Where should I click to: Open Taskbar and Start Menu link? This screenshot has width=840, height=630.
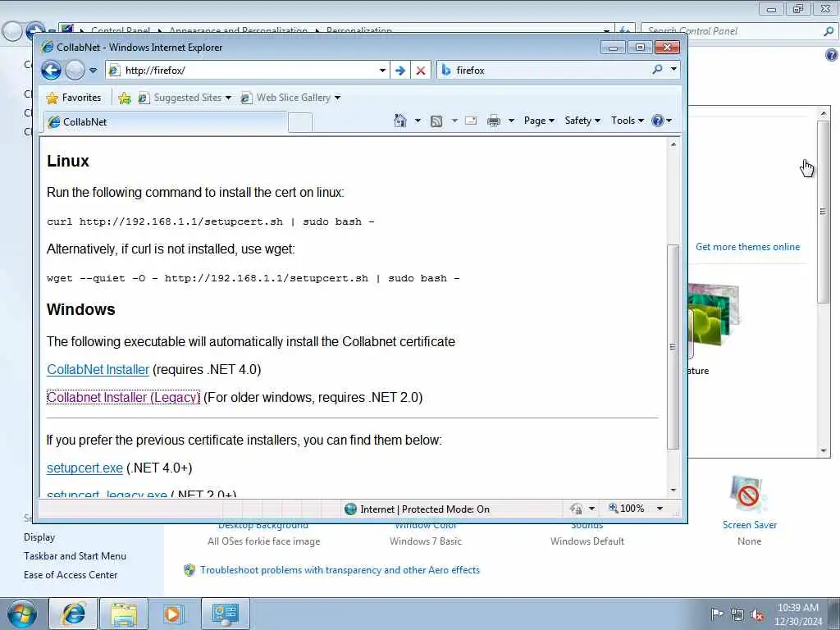pyautogui.click(x=75, y=556)
